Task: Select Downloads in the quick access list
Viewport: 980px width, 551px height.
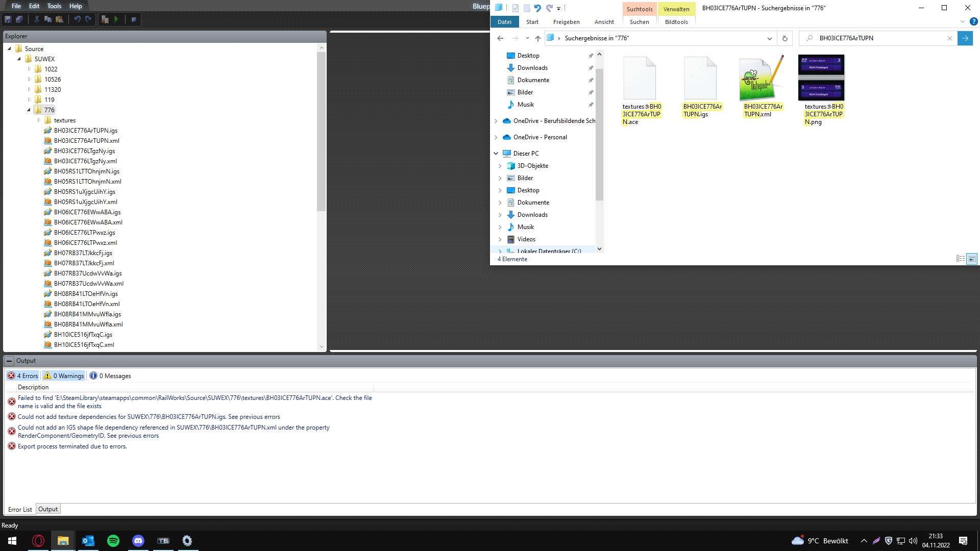Action: [x=532, y=68]
